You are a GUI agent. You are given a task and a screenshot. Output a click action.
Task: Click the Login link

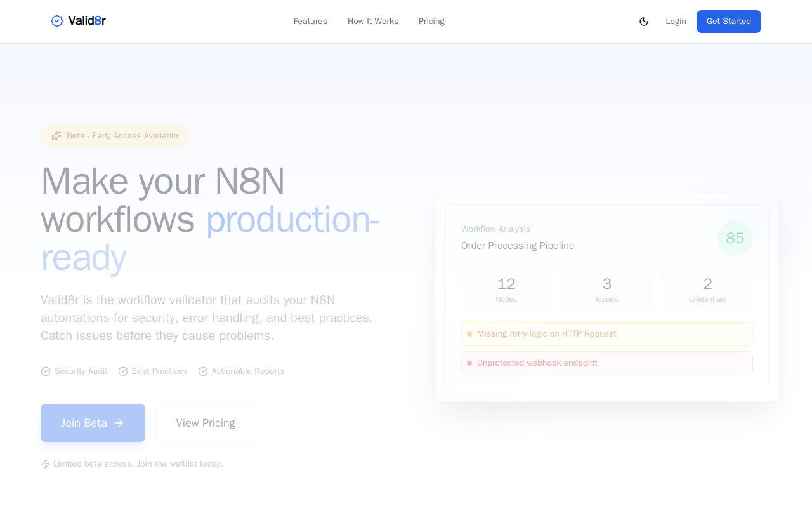[x=676, y=22]
